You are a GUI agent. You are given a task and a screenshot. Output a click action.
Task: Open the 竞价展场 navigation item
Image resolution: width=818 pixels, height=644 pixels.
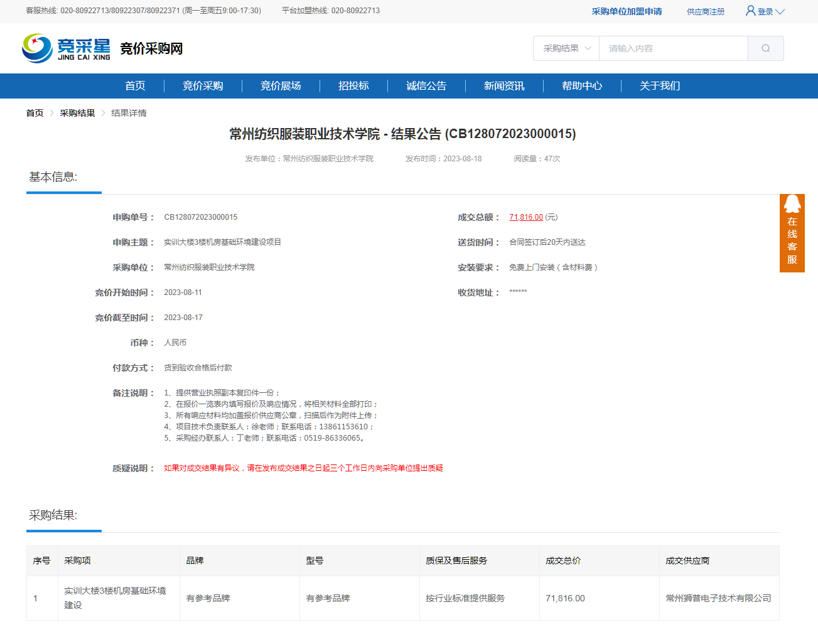[x=281, y=86]
